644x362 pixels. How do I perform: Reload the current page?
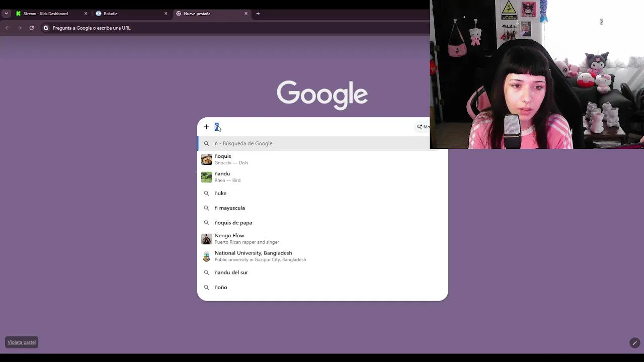(31, 28)
